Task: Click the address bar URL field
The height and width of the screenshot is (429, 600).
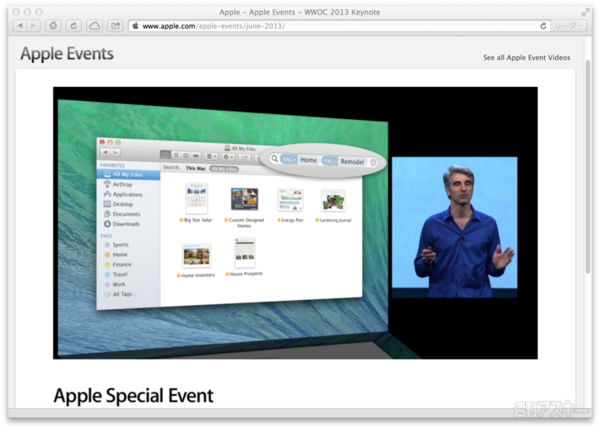Action: pyautogui.click(x=339, y=26)
